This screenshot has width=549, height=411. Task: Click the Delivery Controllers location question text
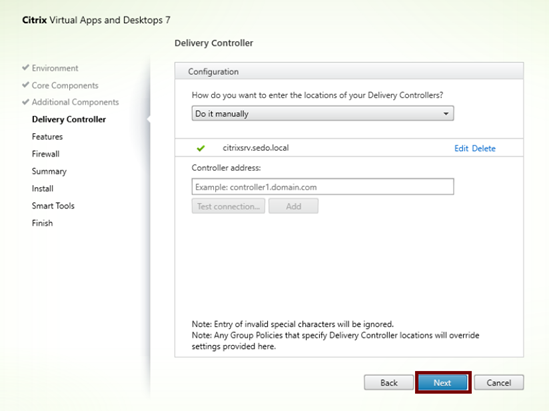317,95
